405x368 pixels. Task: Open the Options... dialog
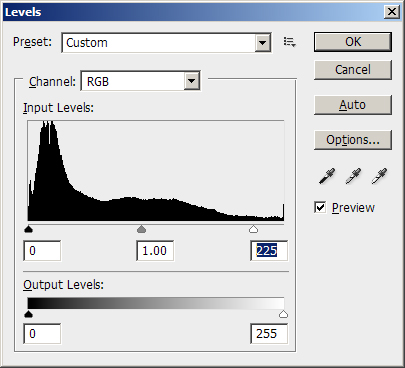pyautogui.click(x=353, y=140)
